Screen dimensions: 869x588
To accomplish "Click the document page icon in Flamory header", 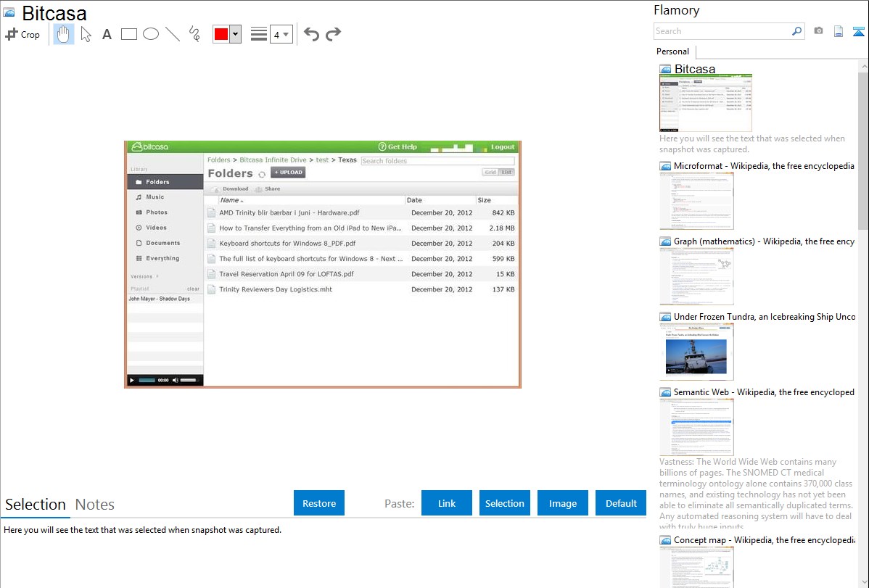I will (839, 31).
